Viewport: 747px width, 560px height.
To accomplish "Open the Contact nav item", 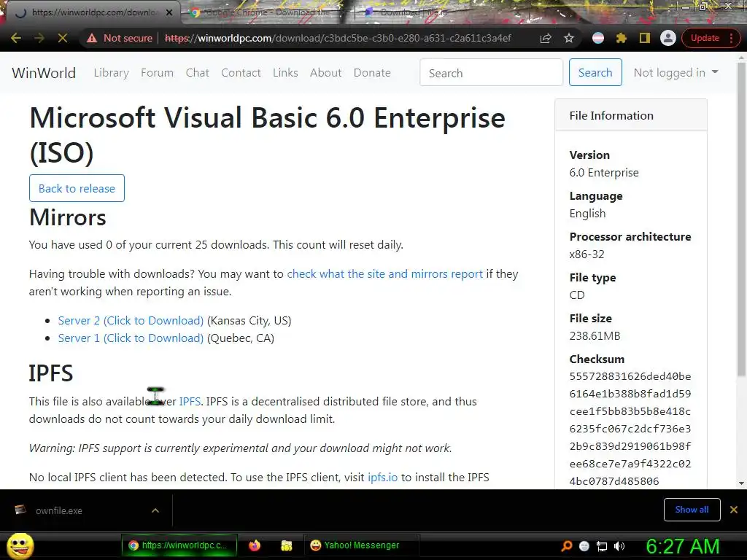I will 241,73.
